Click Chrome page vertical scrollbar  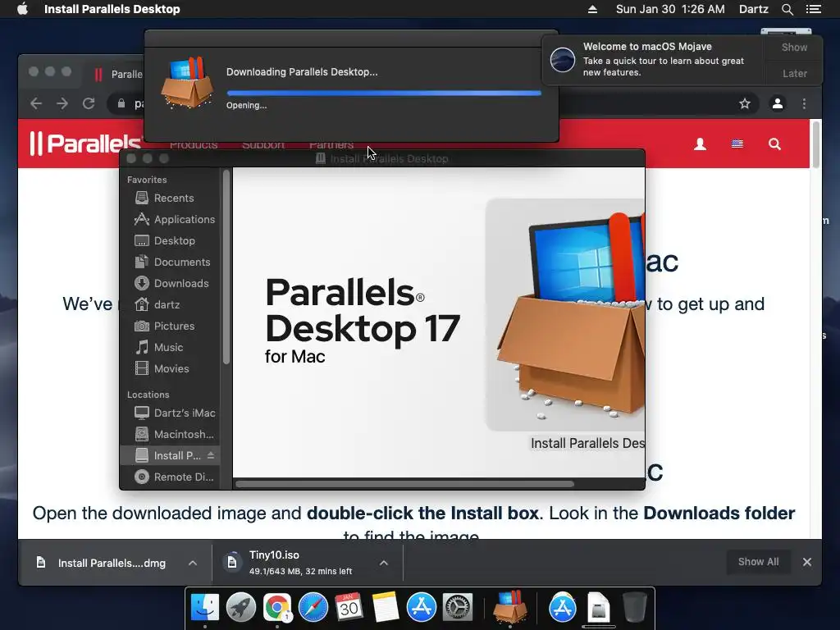816,144
